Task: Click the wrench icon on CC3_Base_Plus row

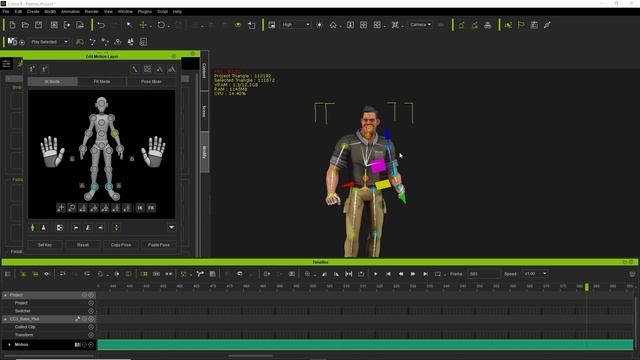Action: (77, 319)
